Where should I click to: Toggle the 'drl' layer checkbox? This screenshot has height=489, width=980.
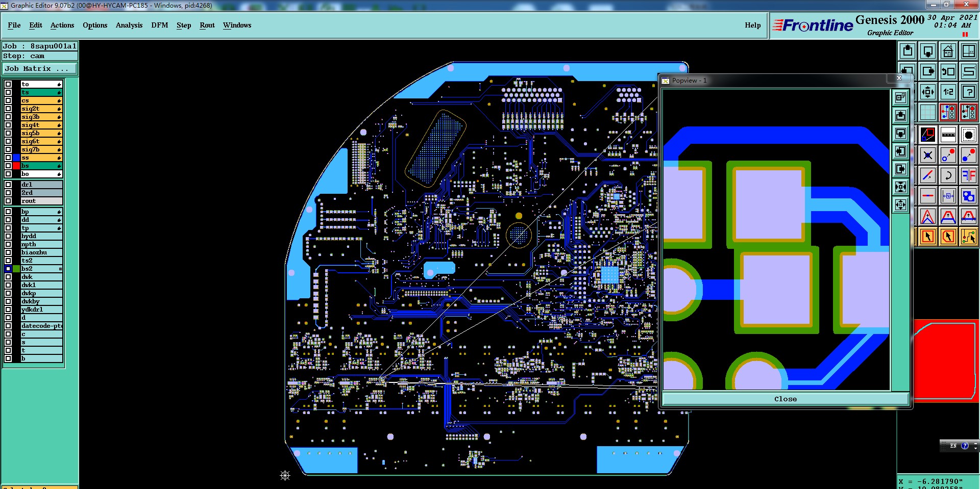(x=8, y=185)
